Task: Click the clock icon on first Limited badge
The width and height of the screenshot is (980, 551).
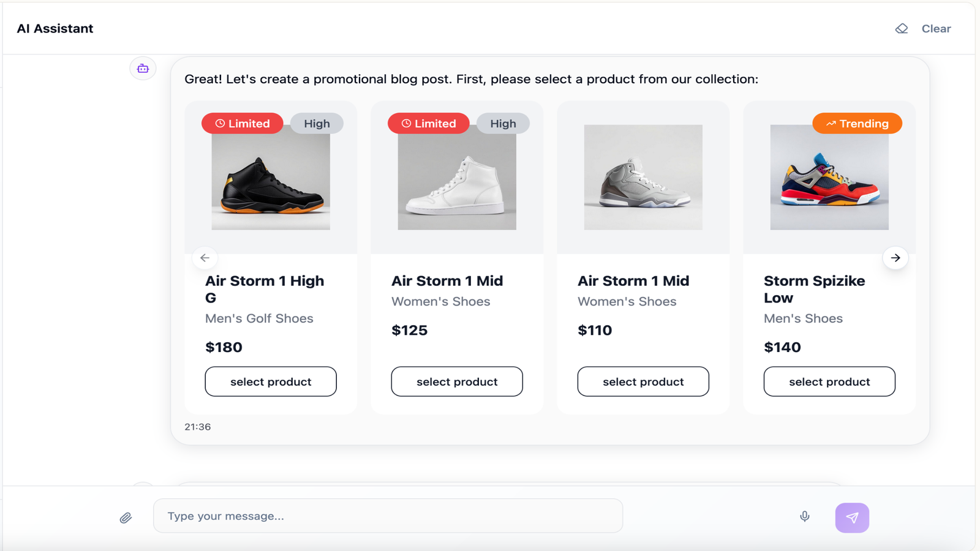Action: [x=219, y=123]
